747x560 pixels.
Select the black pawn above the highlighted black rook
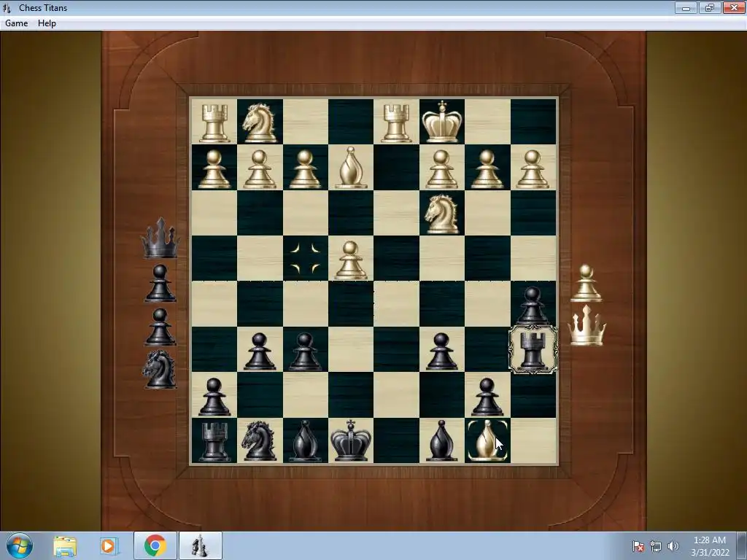point(533,306)
